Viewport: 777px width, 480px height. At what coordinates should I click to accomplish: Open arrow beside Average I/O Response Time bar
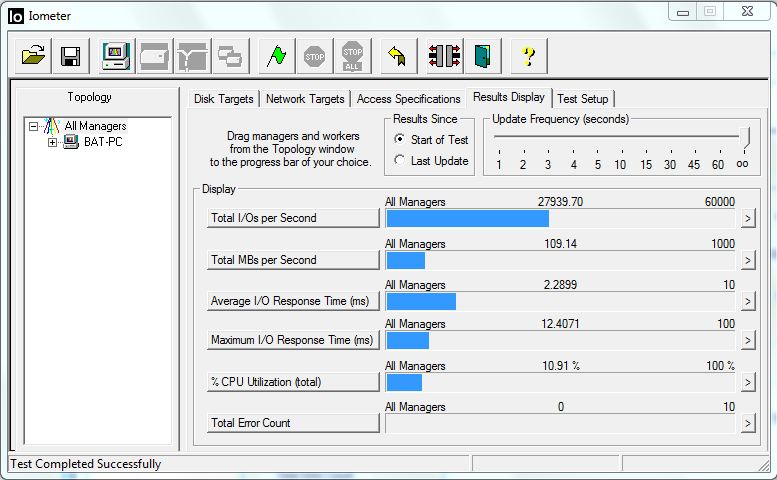(x=748, y=301)
